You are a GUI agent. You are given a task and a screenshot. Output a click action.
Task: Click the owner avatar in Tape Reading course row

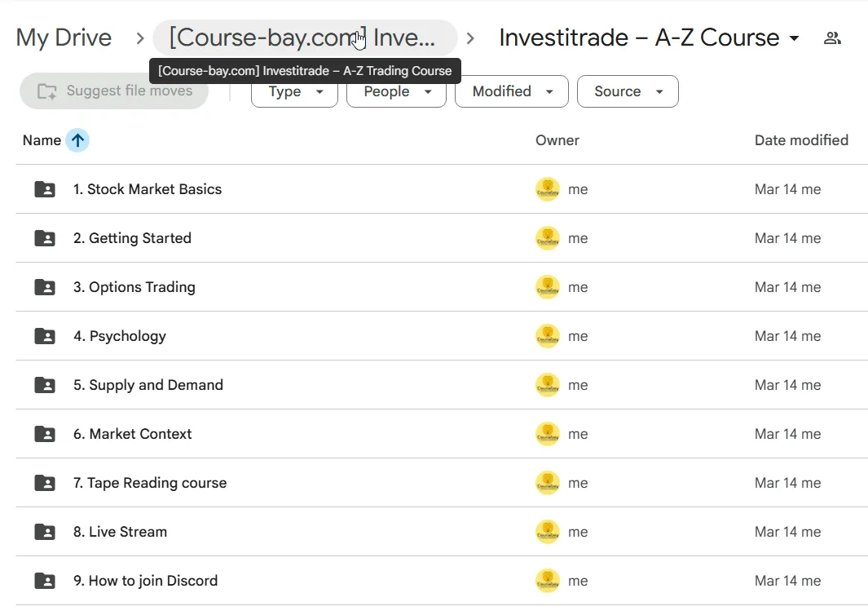coord(548,483)
